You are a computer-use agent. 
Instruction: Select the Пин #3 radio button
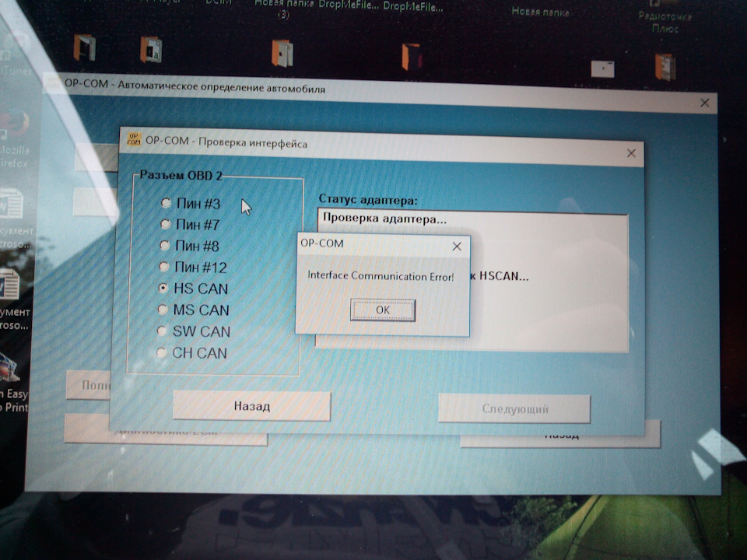pos(166,203)
